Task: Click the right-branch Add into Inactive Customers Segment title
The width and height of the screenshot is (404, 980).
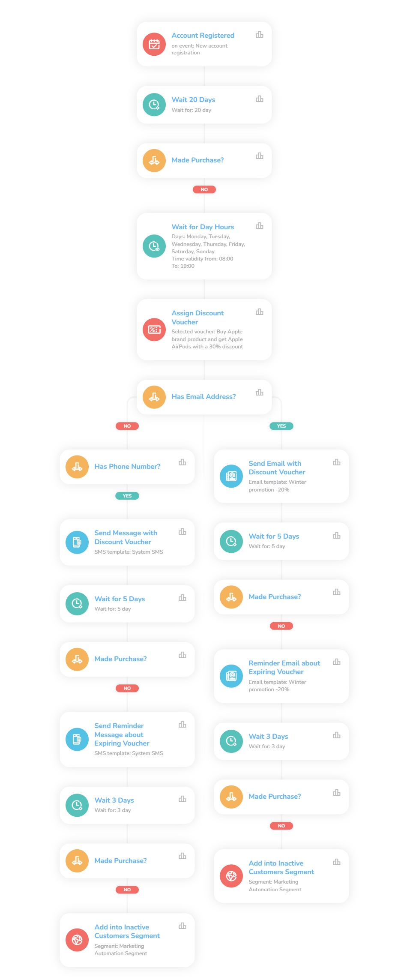Action: click(x=281, y=867)
